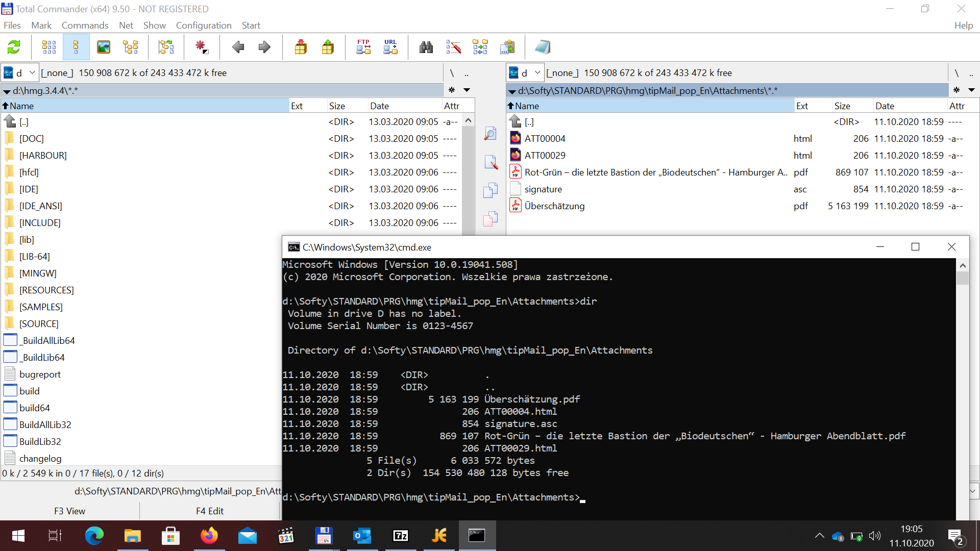980x551 pixels.
Task: Click the move files icon between panels
Action: [491, 218]
